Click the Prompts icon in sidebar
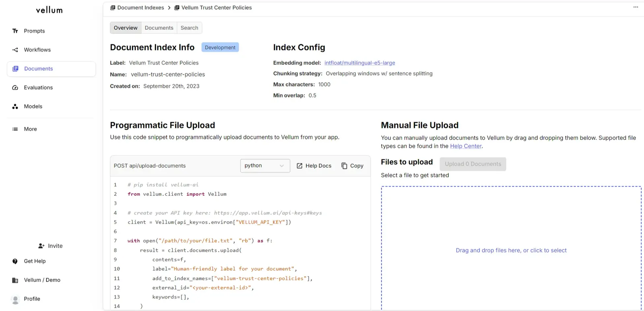 (x=15, y=31)
